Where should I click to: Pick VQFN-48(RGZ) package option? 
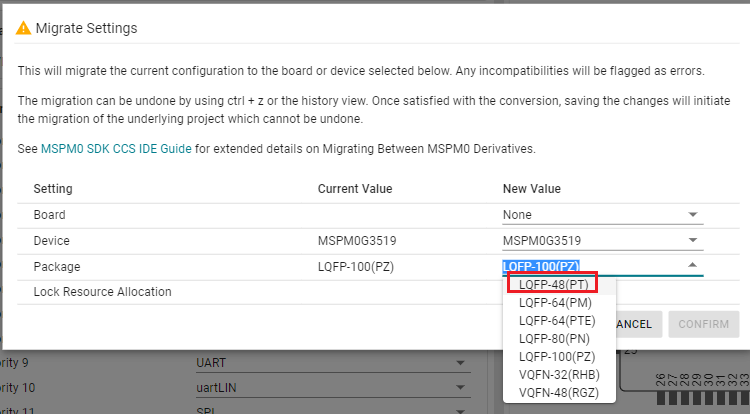click(x=559, y=393)
